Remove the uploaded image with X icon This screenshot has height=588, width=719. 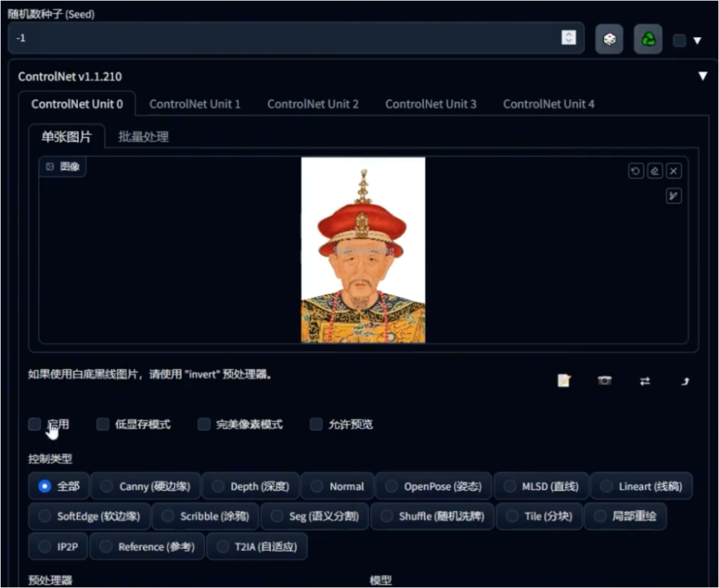[673, 171]
